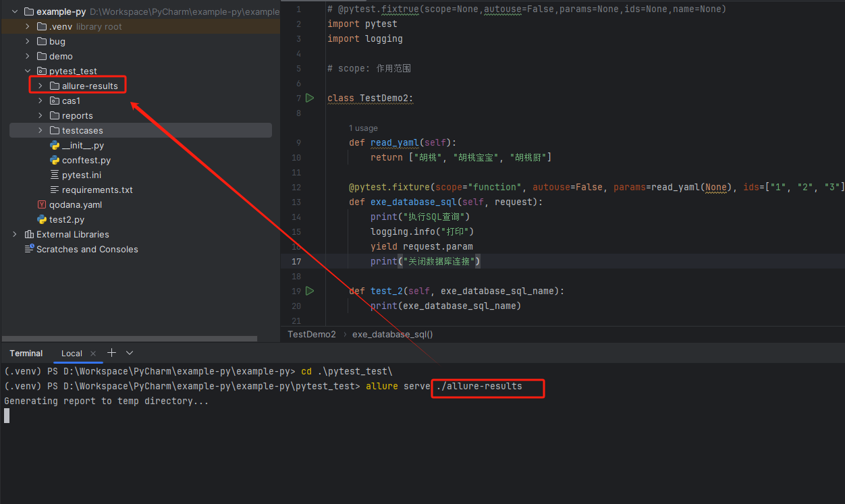
Task: Expand the testcases folder
Action: point(40,130)
